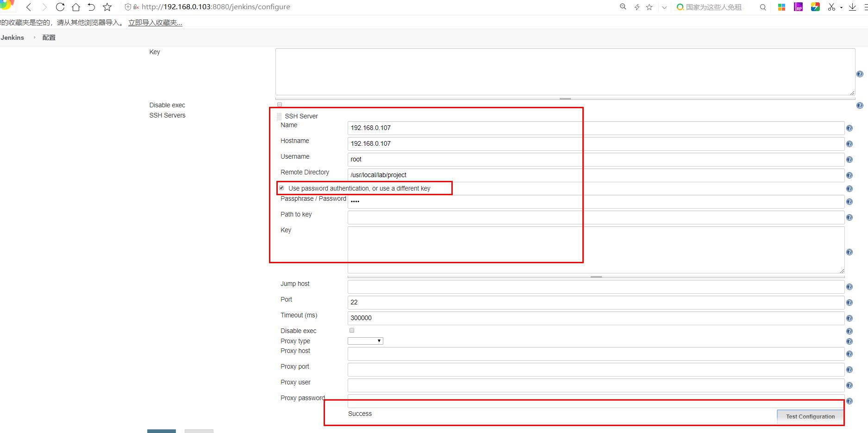Open downloads with the download arrow icon
The width and height of the screenshot is (868, 433).
(852, 7)
